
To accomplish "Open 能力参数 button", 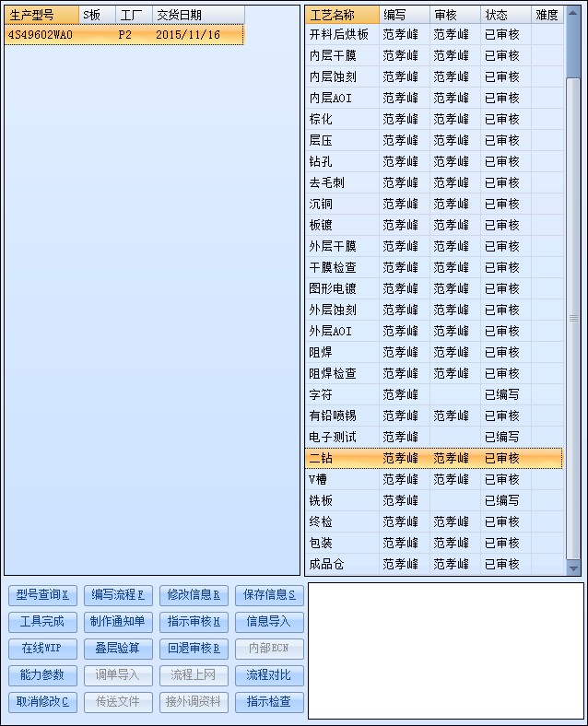I will tap(42, 675).
